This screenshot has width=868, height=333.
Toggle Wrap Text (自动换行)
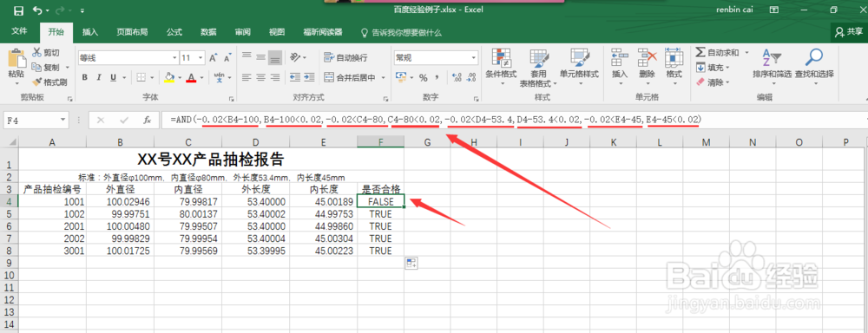(x=345, y=57)
